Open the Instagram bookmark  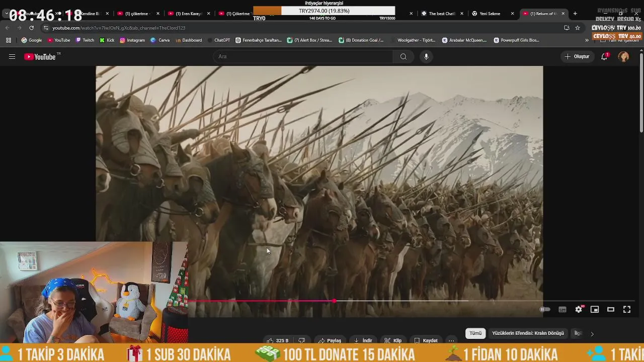click(132, 40)
